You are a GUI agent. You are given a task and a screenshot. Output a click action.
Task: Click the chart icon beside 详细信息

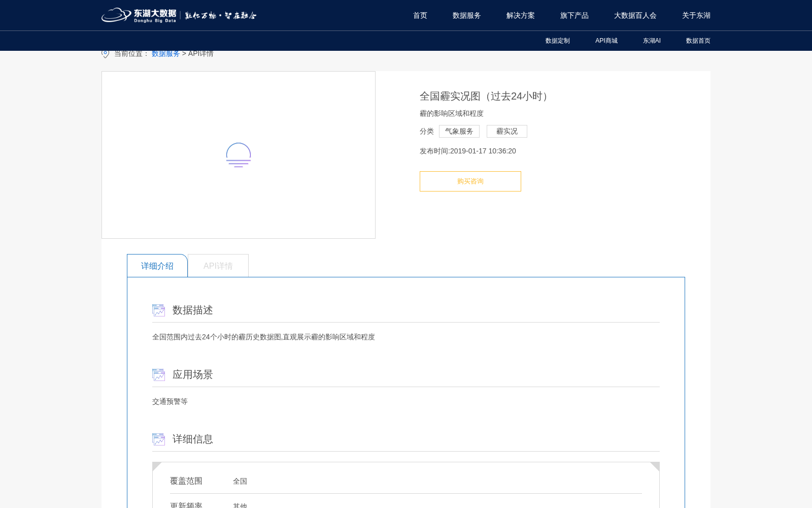(x=158, y=439)
